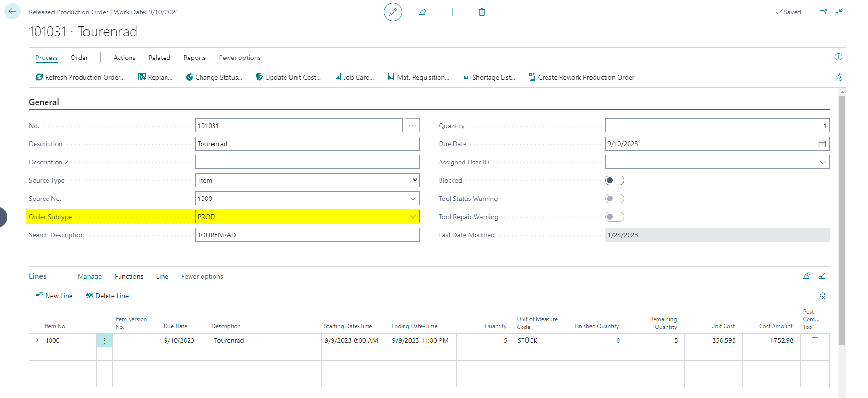Toggle the Tool Repair Warning switch

[615, 217]
